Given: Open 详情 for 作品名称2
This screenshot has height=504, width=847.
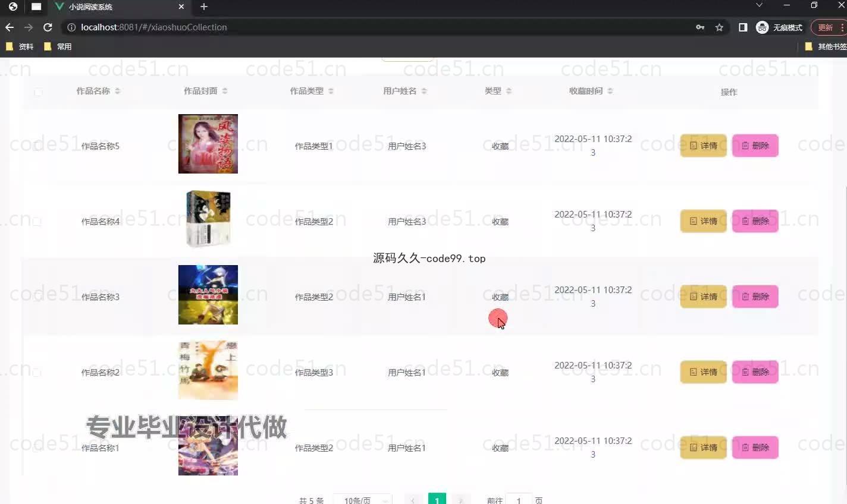Looking at the screenshot, I should pos(704,372).
